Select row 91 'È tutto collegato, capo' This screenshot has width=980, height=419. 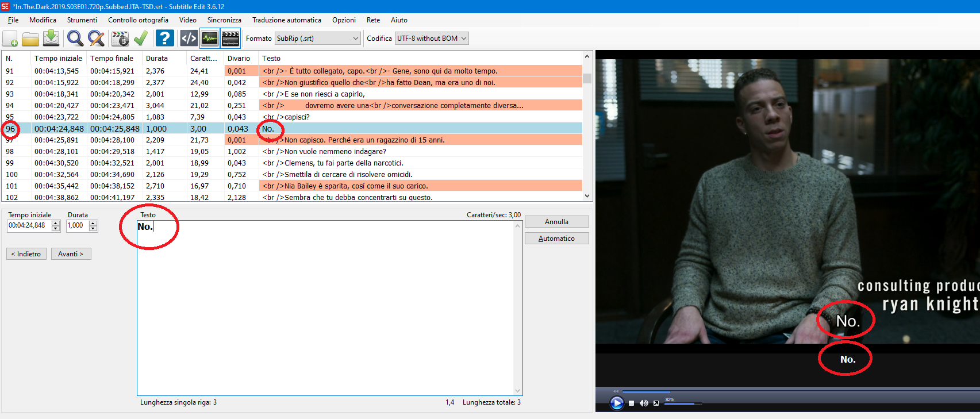(292, 71)
